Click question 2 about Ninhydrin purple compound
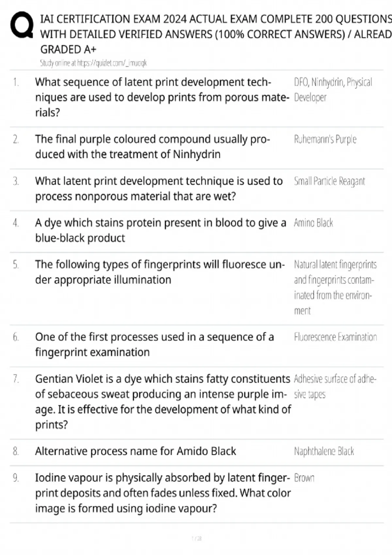This screenshot has width=392, height=556. point(153,147)
